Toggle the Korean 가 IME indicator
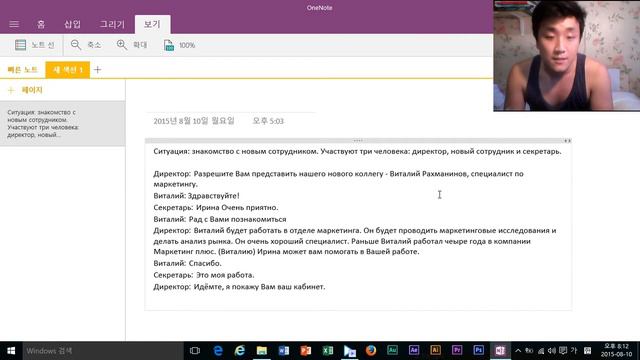The image size is (640, 360). coord(574,351)
